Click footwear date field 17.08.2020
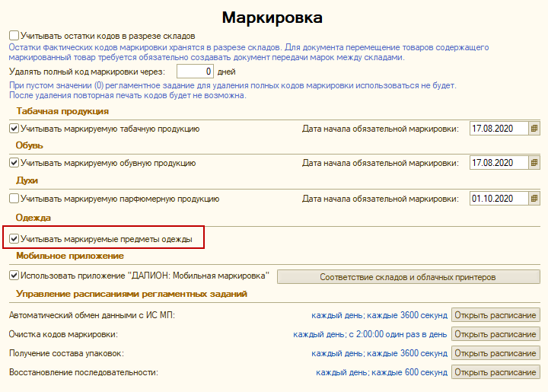548x392 pixels. click(x=499, y=163)
